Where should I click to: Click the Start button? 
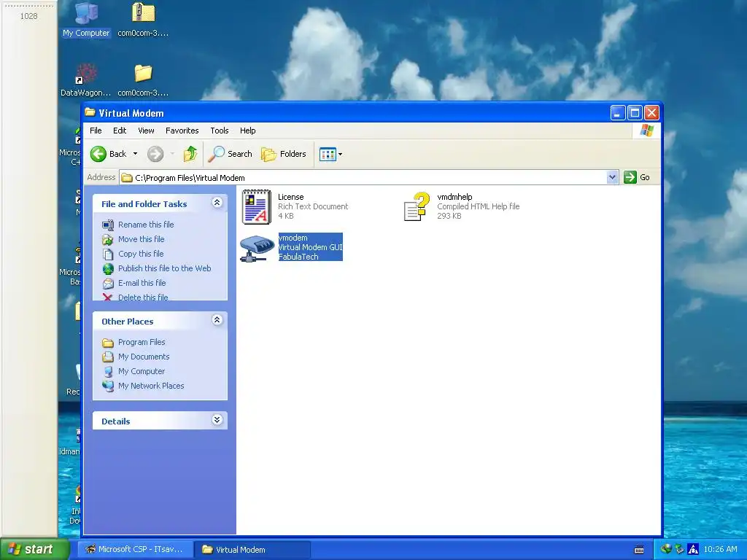[35, 549]
